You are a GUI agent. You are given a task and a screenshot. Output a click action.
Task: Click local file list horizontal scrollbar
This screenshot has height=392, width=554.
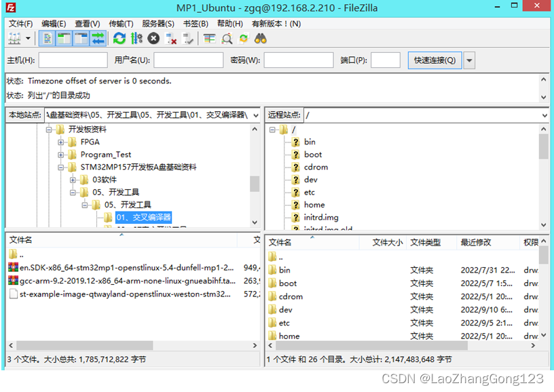click(85, 345)
